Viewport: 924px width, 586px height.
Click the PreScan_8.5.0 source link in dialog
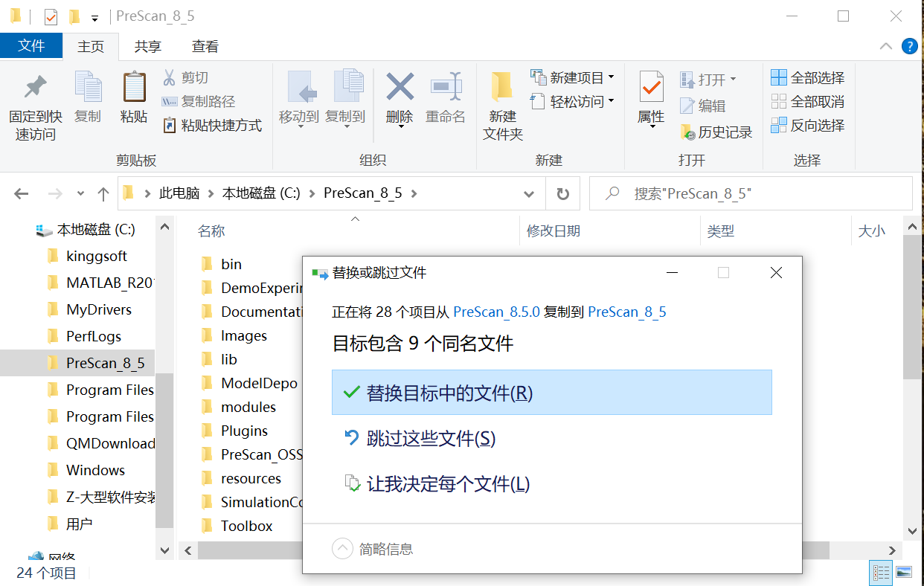pos(496,312)
